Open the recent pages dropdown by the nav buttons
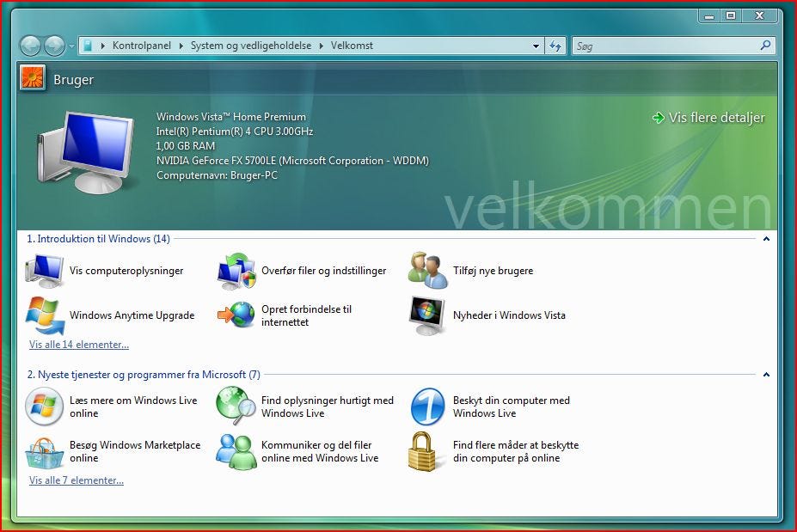 pyautogui.click(x=71, y=46)
